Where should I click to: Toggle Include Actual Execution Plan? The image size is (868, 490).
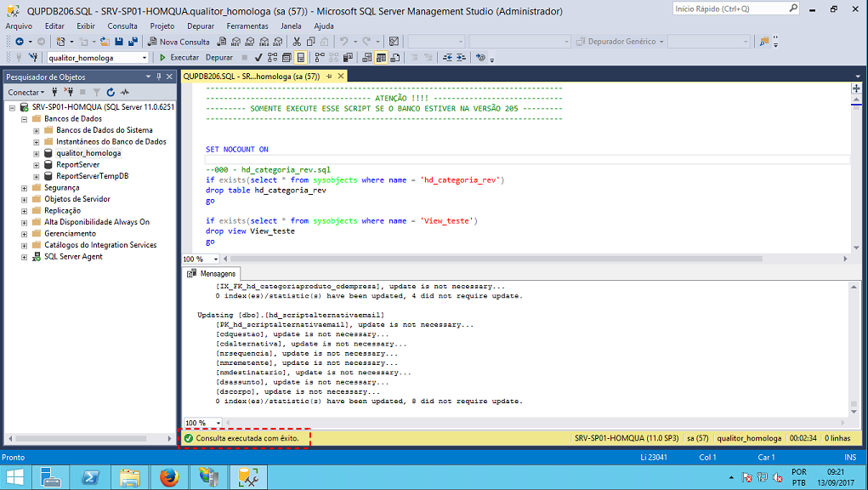320,58
